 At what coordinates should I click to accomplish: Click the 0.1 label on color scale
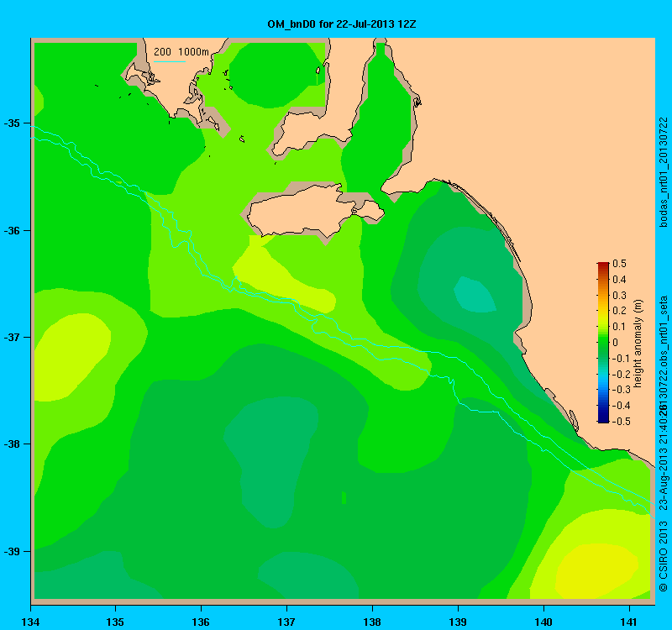[619, 327]
